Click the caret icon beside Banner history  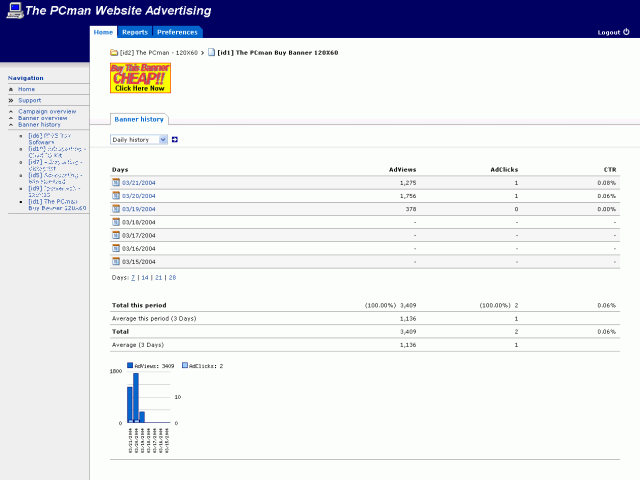coord(11,124)
